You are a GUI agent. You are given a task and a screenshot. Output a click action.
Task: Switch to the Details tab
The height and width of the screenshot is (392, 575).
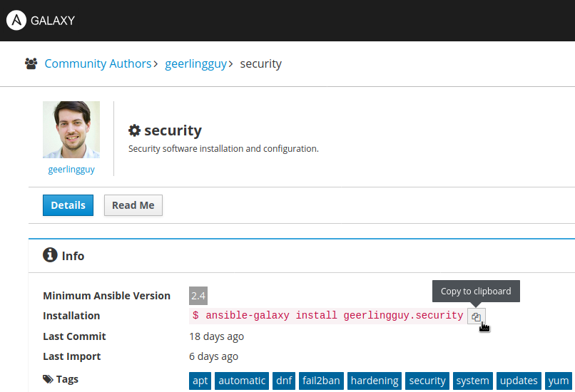(68, 205)
